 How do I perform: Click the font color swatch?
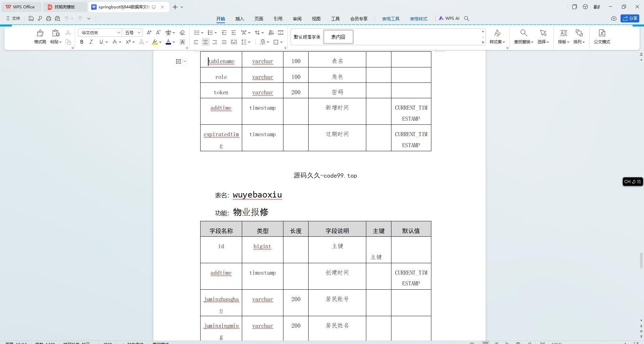point(168,42)
